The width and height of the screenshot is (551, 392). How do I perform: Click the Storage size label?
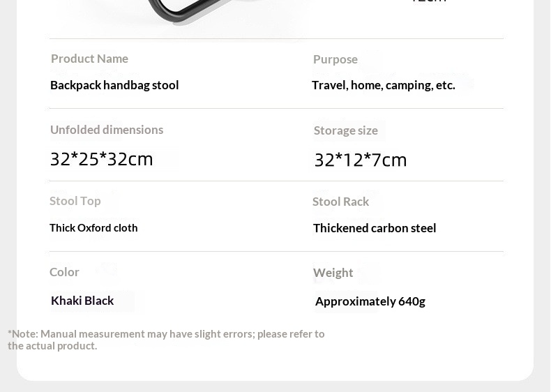tap(345, 130)
